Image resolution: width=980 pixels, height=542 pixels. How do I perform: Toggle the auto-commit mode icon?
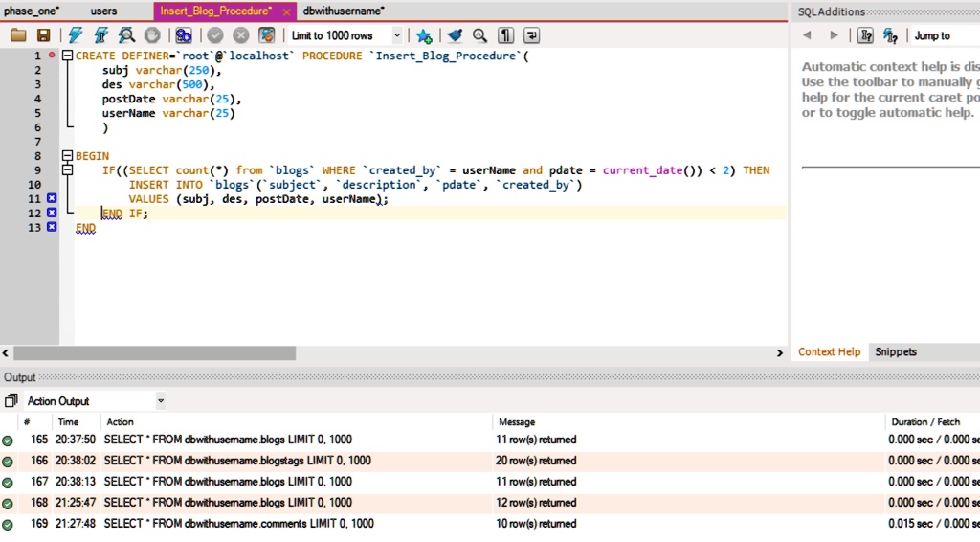click(266, 35)
